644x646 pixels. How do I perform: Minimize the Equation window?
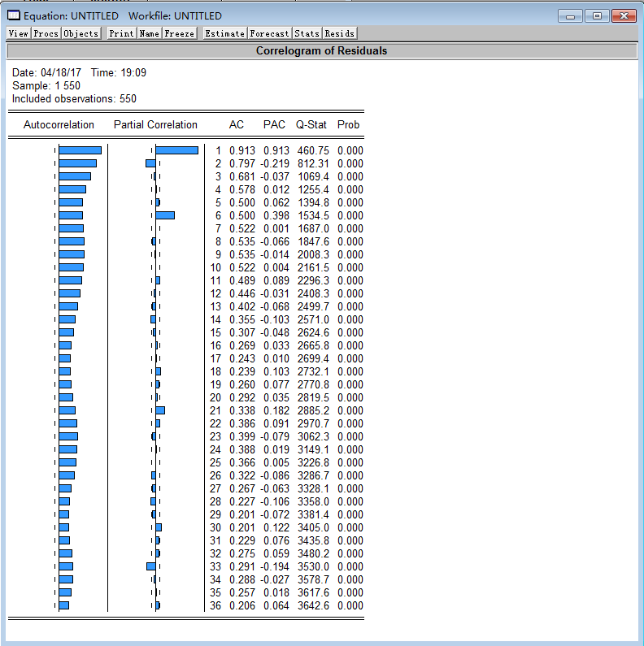(570, 16)
